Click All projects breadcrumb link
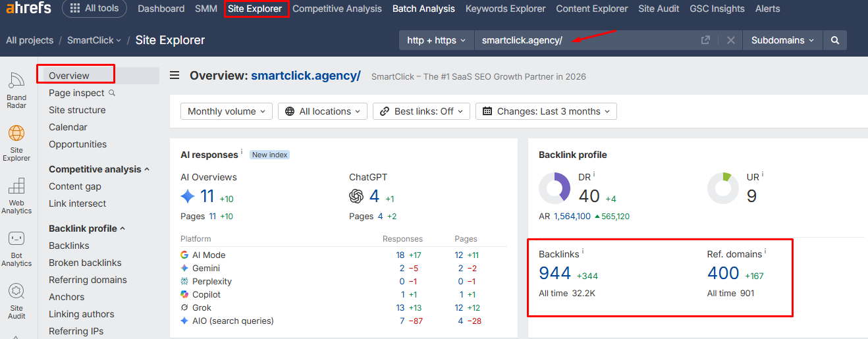The image size is (868, 339). (x=30, y=40)
